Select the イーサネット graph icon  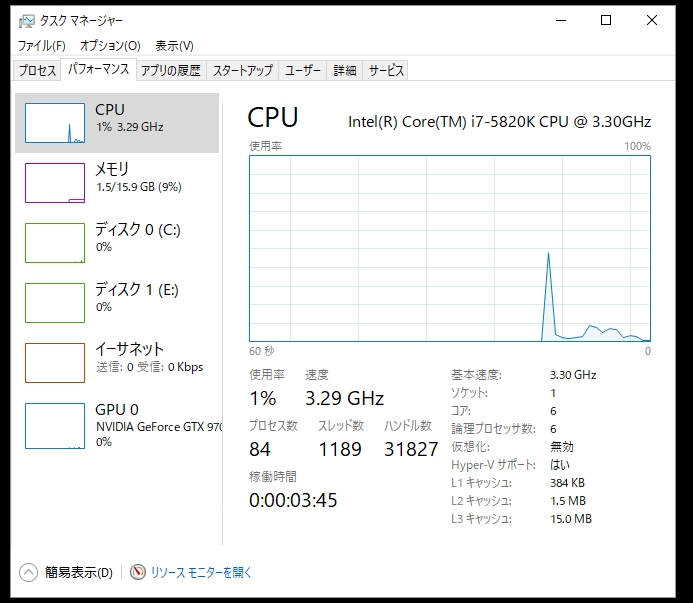[x=55, y=363]
